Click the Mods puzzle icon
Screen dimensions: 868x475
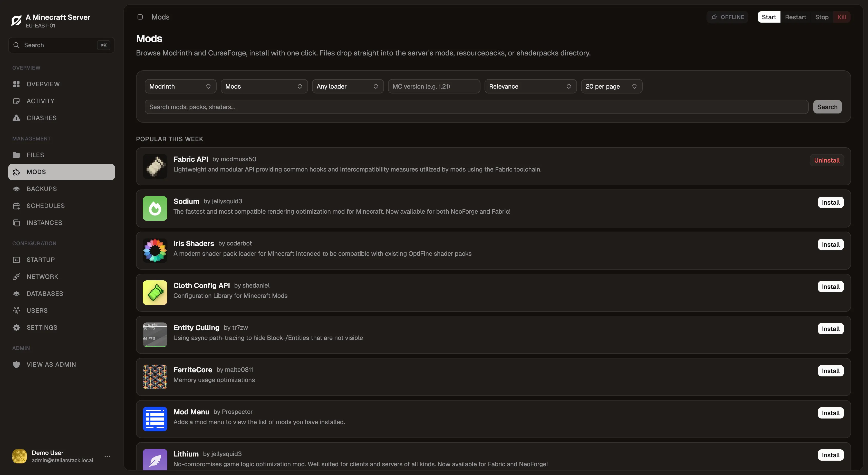coord(16,172)
